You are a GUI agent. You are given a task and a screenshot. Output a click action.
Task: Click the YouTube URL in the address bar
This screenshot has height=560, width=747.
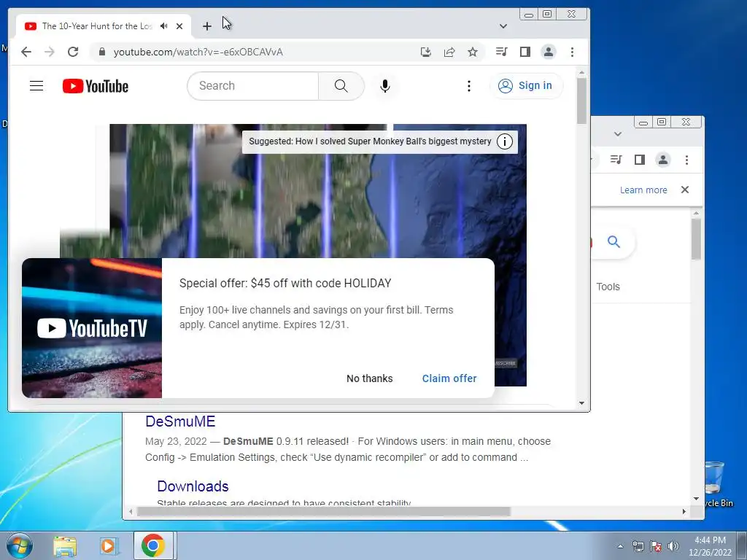(x=198, y=52)
